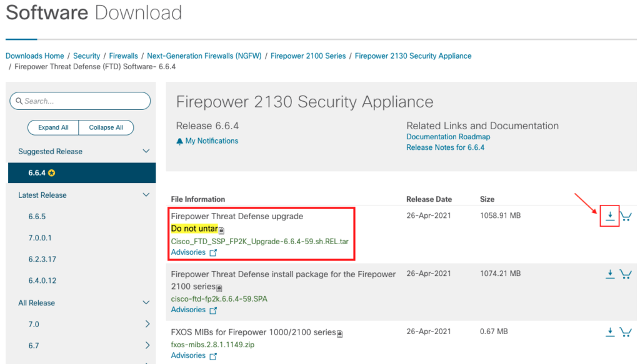Select latest release 7.0.0.1

(x=40, y=238)
